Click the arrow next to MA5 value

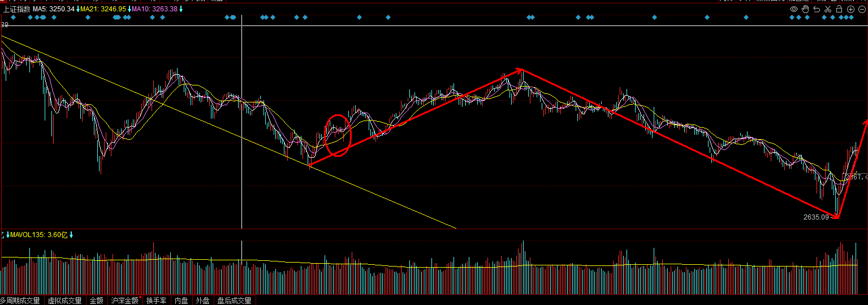point(78,9)
